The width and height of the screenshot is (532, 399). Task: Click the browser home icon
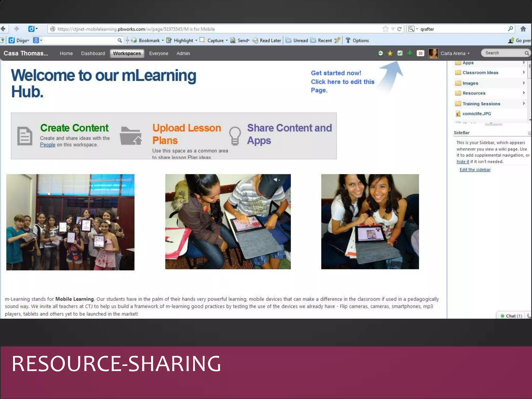point(523,29)
